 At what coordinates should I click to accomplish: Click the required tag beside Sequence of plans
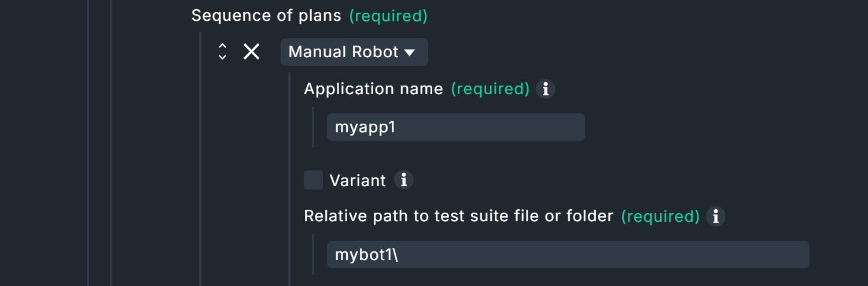[x=388, y=16]
